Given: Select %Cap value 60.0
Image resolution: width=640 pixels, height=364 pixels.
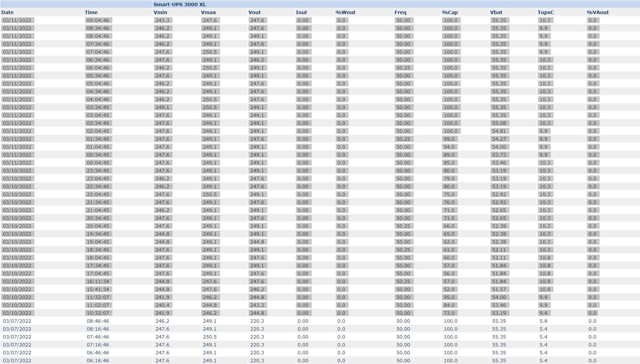Looking at the screenshot, I should (449, 258).
